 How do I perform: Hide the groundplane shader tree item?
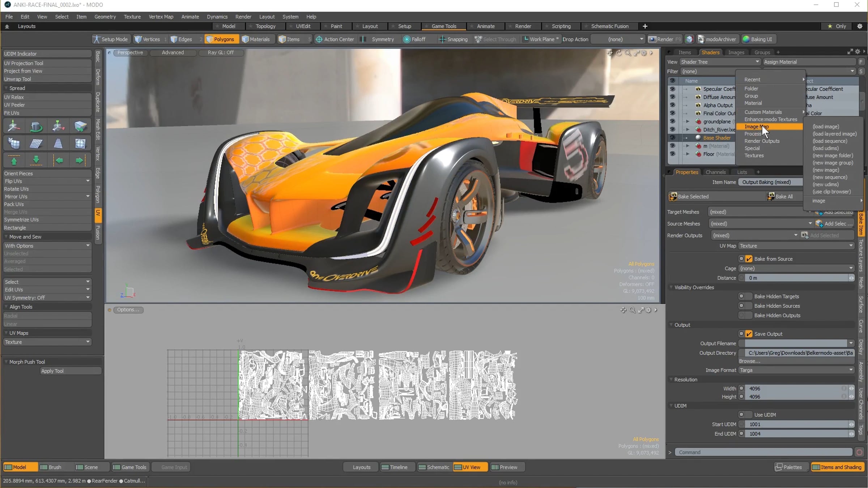tap(672, 121)
